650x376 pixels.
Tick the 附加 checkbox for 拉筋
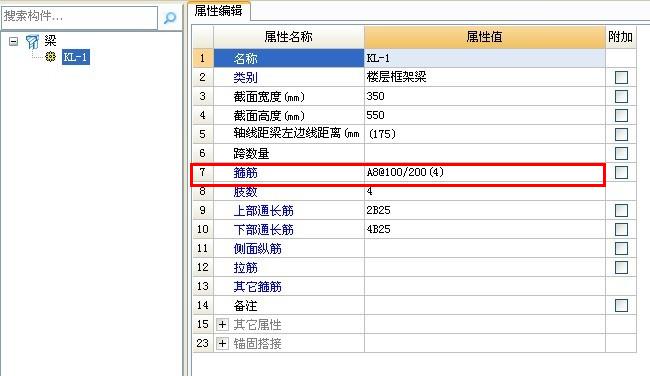pos(621,267)
